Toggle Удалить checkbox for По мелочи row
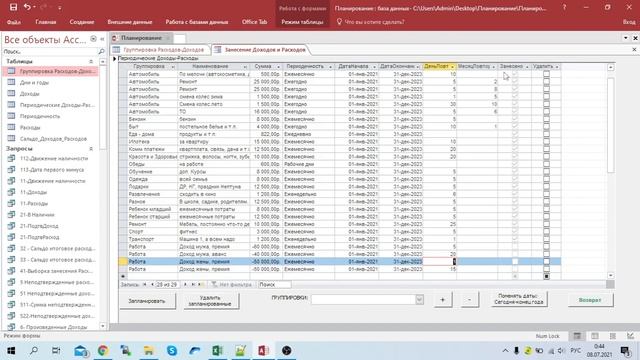The width and height of the screenshot is (640, 360). pos(547,74)
